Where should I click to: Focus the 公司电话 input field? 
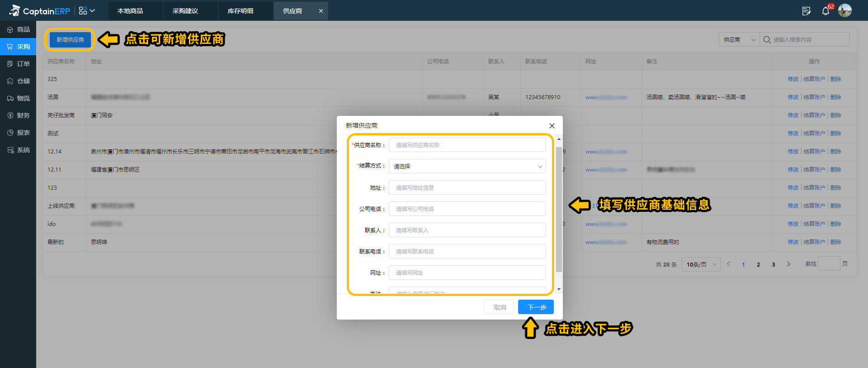pyautogui.click(x=467, y=209)
